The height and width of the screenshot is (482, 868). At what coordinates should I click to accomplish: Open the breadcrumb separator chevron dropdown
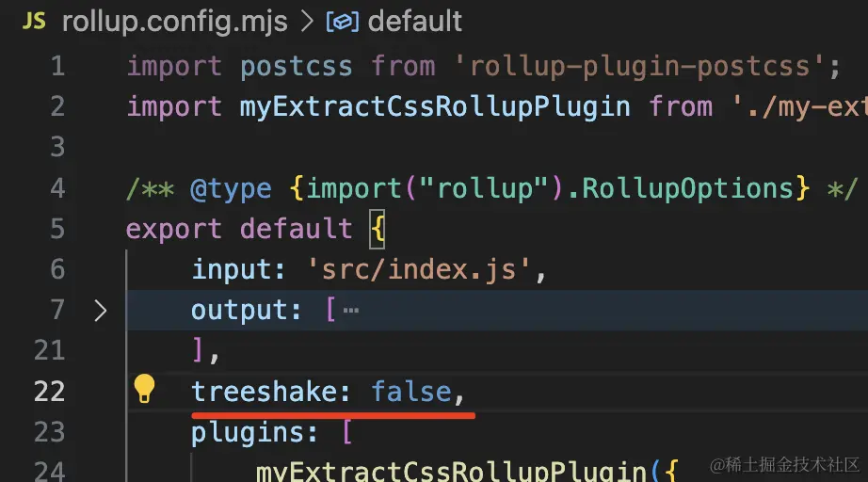coord(307,22)
